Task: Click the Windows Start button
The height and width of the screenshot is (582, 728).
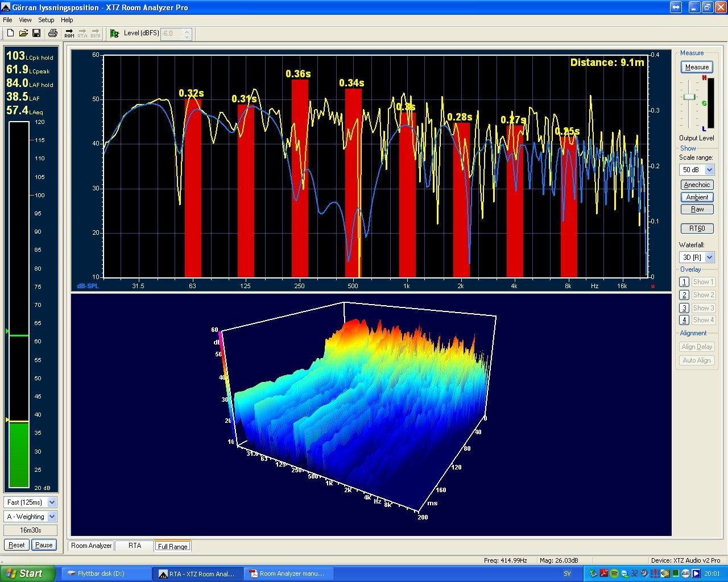Action: [28, 573]
